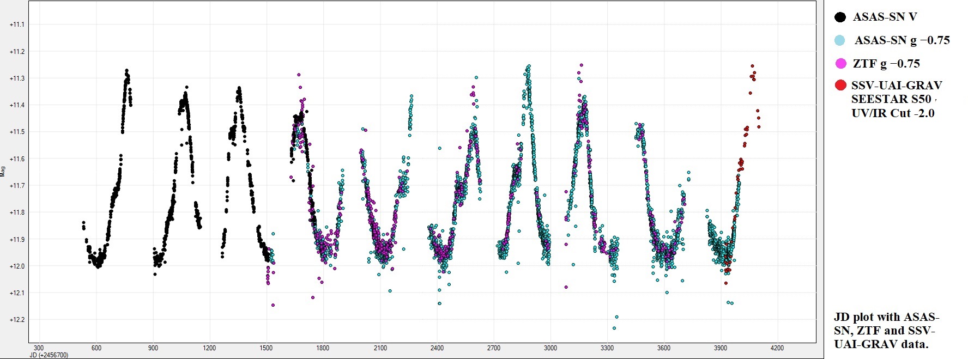Click the light blue ASAS-SN g legend dot

pos(840,41)
